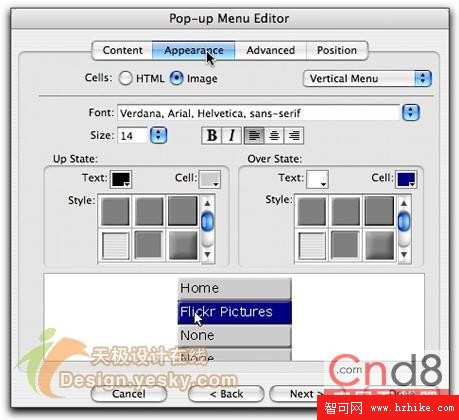The image size is (459, 420).
Task: Open Up State black Text color swatch
Action: click(121, 179)
